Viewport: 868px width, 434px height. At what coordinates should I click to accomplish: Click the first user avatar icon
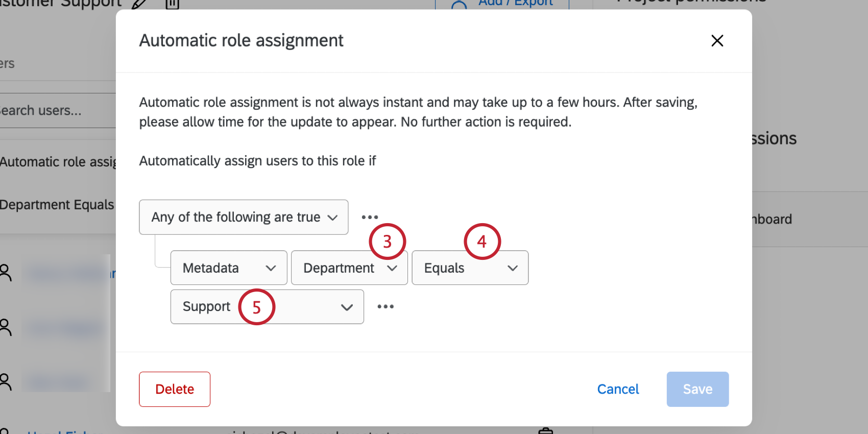coord(6,272)
